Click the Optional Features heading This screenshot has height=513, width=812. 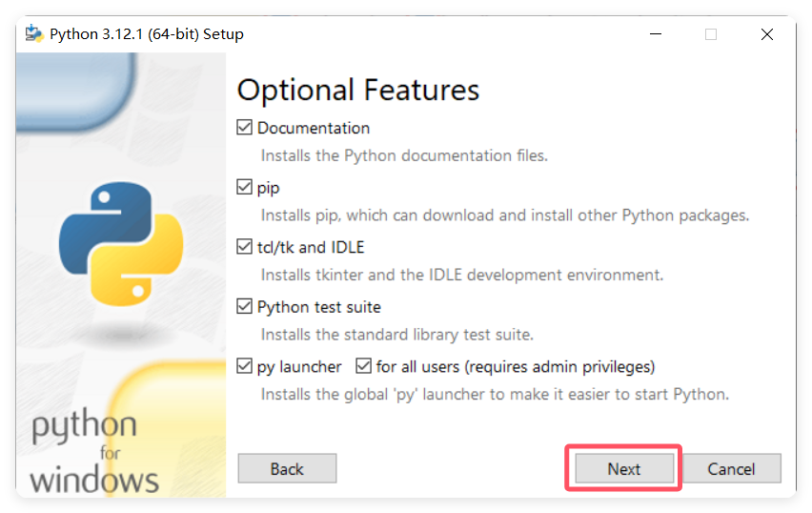click(358, 91)
